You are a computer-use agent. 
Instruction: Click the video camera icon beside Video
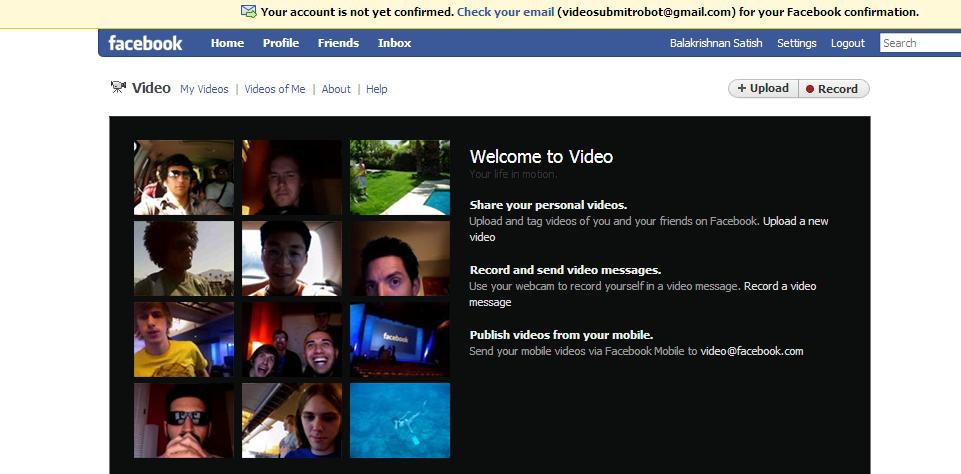118,87
